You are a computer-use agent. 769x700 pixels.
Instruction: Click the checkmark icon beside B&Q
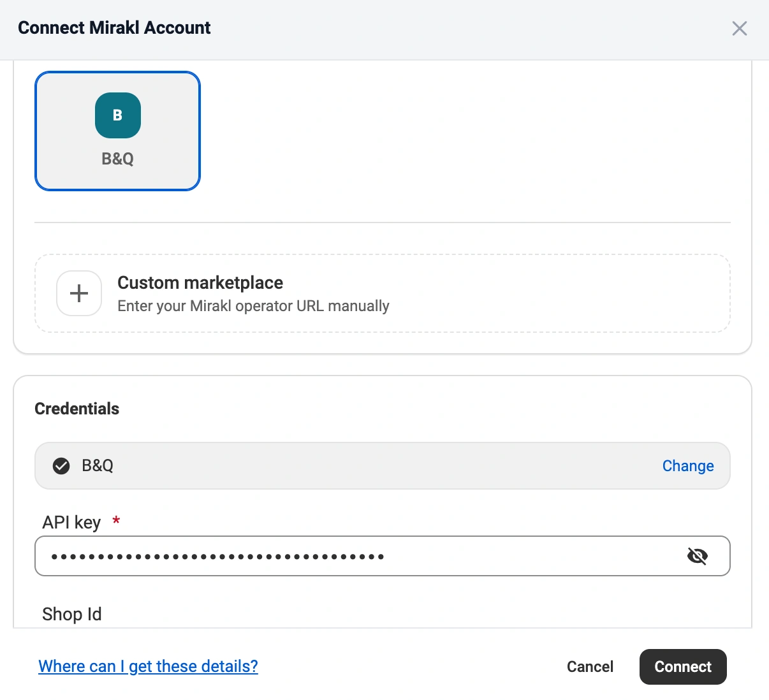click(x=61, y=466)
